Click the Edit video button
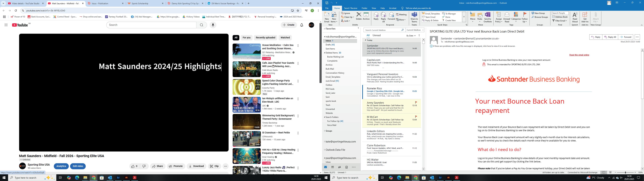 tap(78, 166)
